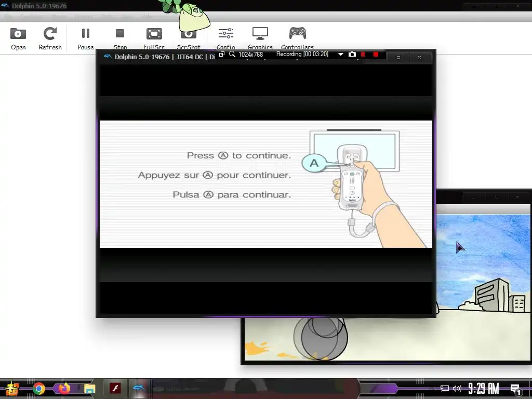Close the Dolphin game render window
This screenshot has height=399, width=532.
tap(419, 57)
